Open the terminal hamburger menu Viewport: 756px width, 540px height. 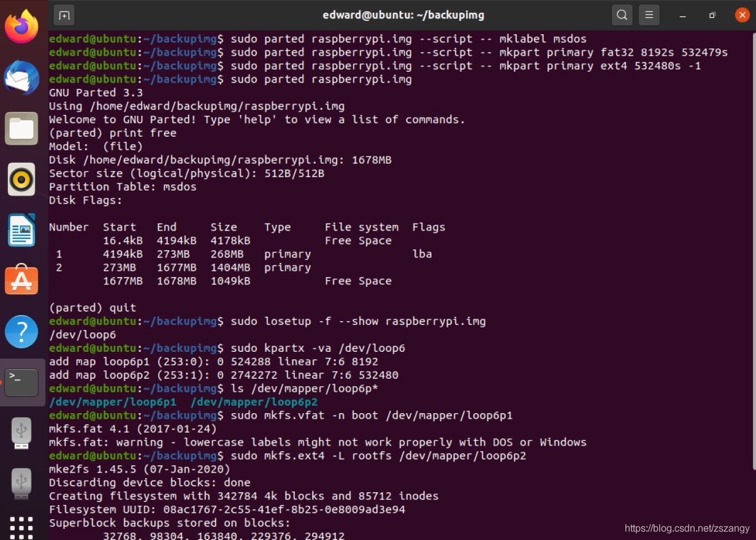(x=649, y=15)
